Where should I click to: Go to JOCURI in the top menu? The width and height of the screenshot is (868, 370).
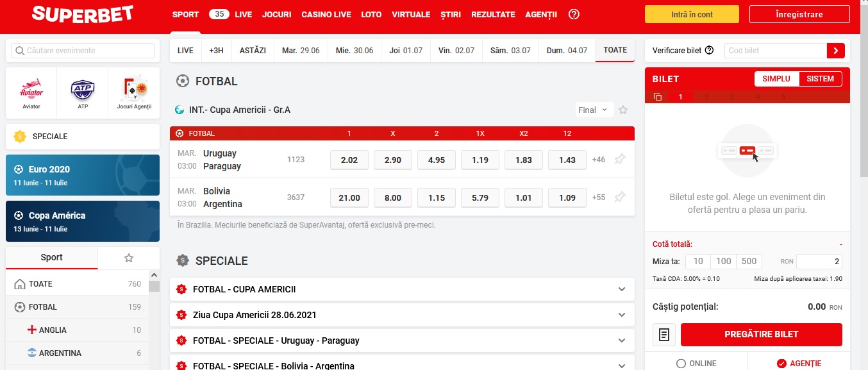(x=277, y=14)
